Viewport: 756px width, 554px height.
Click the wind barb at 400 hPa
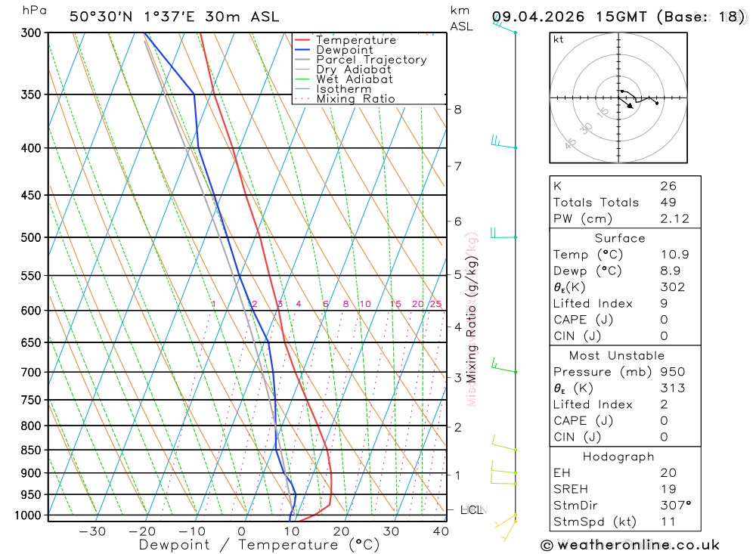tap(503, 142)
